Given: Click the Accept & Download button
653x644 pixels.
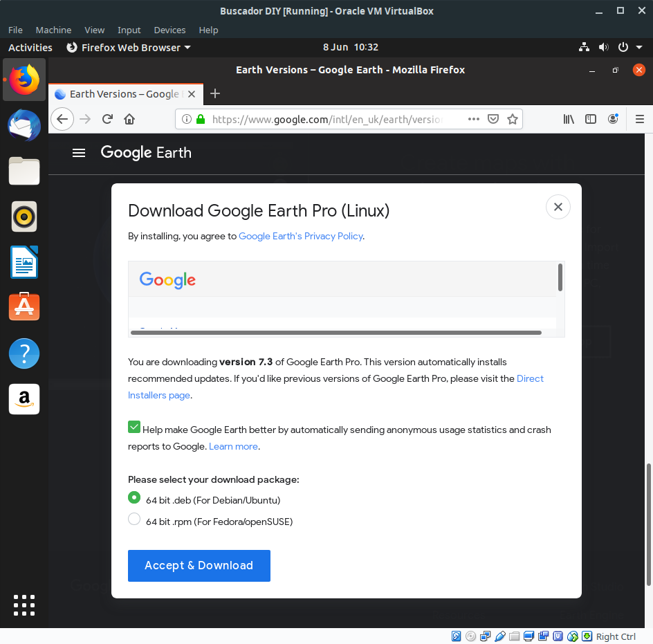Looking at the screenshot, I should coord(199,565).
